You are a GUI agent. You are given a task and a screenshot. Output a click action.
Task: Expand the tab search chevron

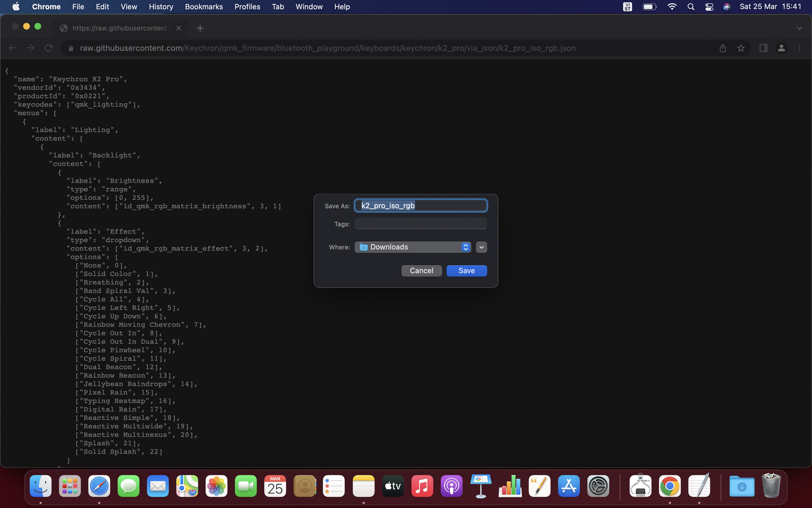tap(799, 28)
